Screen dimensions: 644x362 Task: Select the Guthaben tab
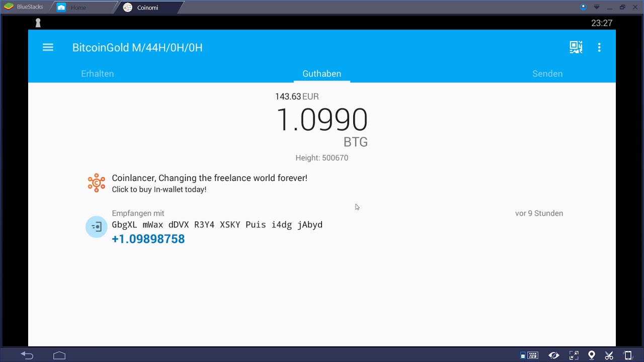pyautogui.click(x=321, y=73)
